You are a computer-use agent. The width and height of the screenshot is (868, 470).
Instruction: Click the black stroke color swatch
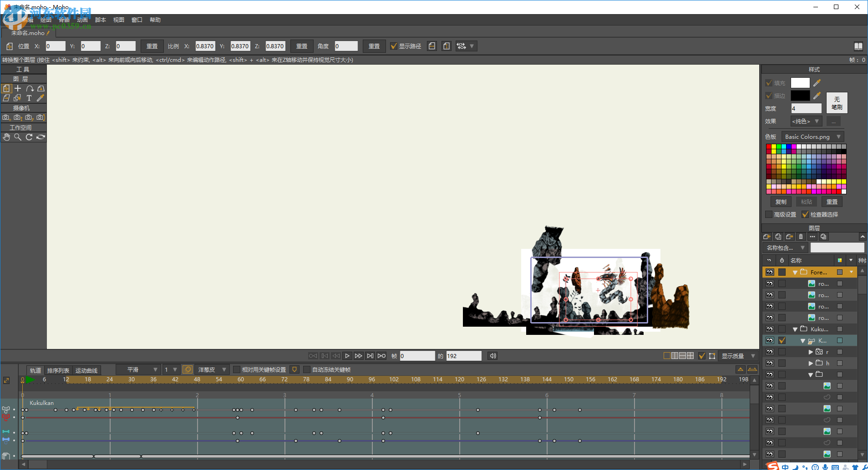(x=800, y=96)
